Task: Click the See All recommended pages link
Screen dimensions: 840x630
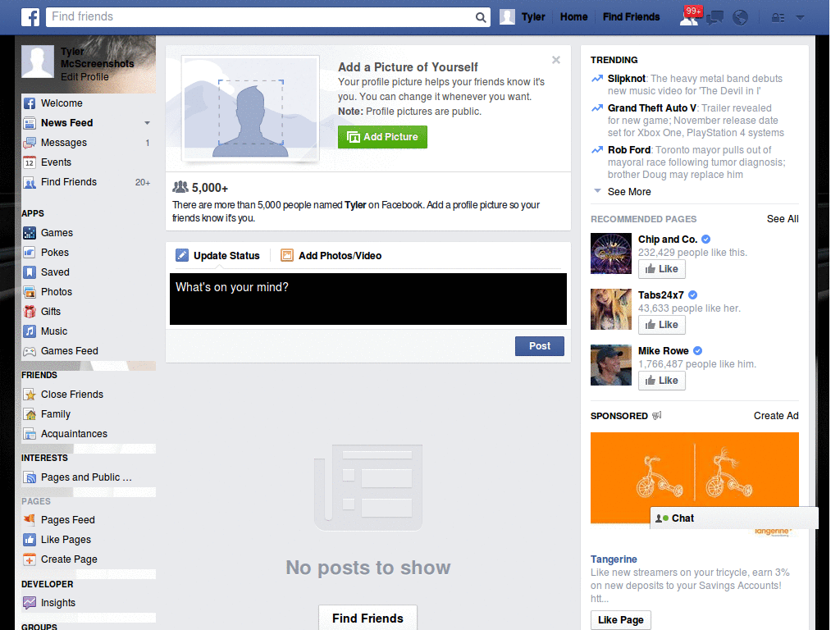Action: 782,218
